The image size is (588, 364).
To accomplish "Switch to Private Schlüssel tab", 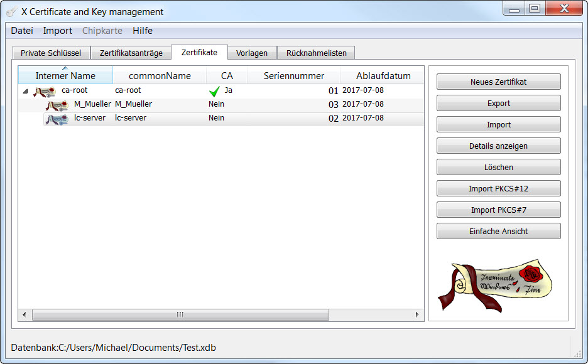I will 51,53.
